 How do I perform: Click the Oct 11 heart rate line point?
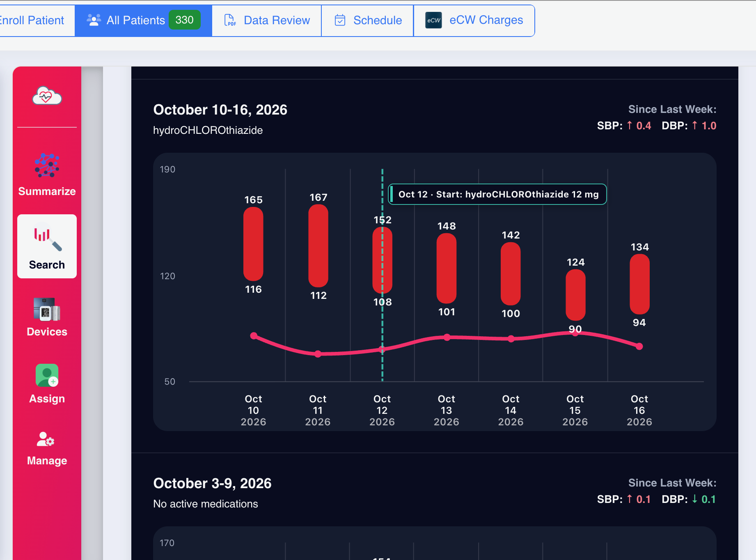click(x=318, y=354)
